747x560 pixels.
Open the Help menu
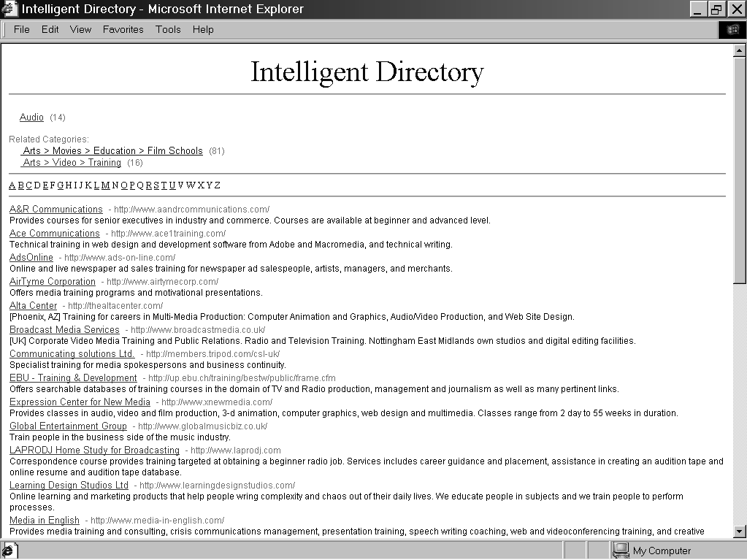[203, 29]
